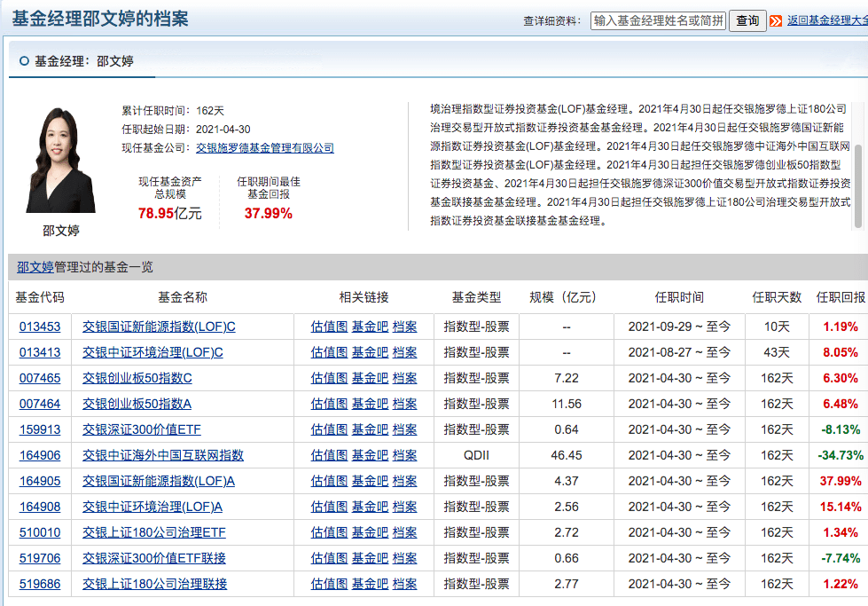Click the 任职天数 column header
This screenshot has width=868, height=606.
point(777,297)
